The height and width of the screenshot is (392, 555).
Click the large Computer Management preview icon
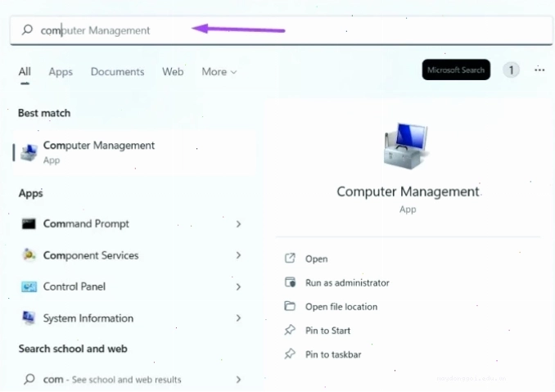[406, 146]
